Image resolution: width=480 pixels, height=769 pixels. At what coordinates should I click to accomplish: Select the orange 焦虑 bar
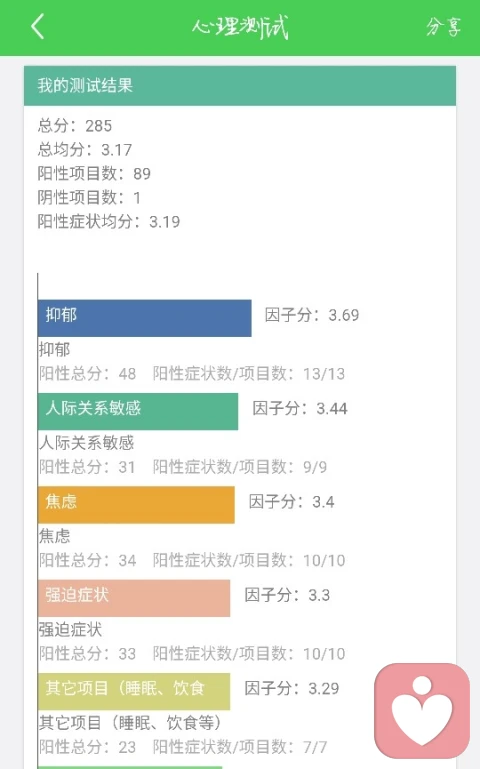click(x=136, y=505)
